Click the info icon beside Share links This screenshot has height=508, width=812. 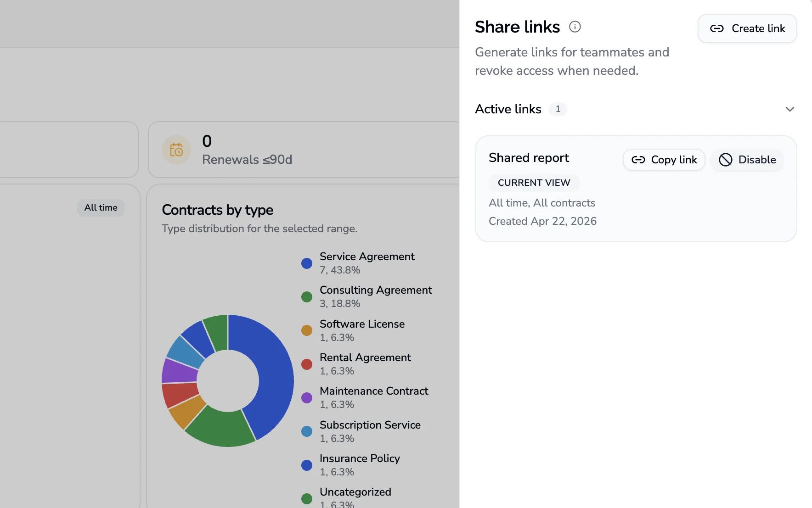[575, 27]
